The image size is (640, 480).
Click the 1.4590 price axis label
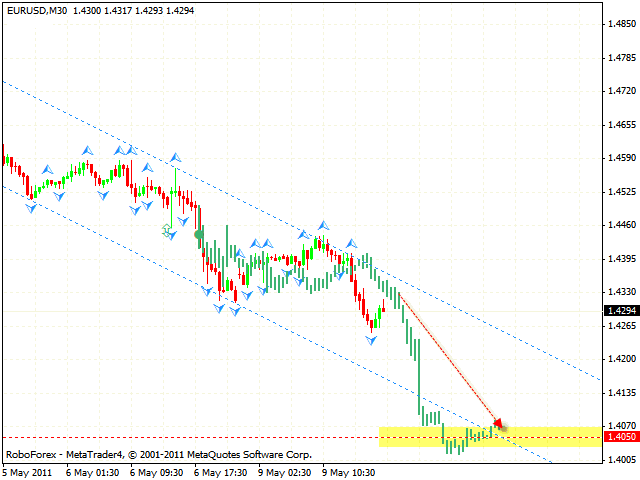click(x=619, y=158)
